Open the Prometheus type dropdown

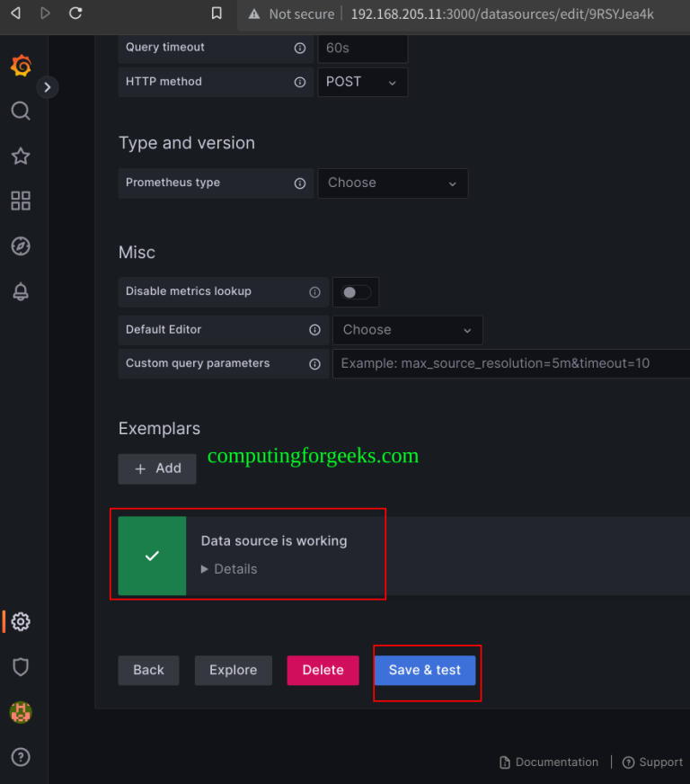pyautogui.click(x=393, y=183)
